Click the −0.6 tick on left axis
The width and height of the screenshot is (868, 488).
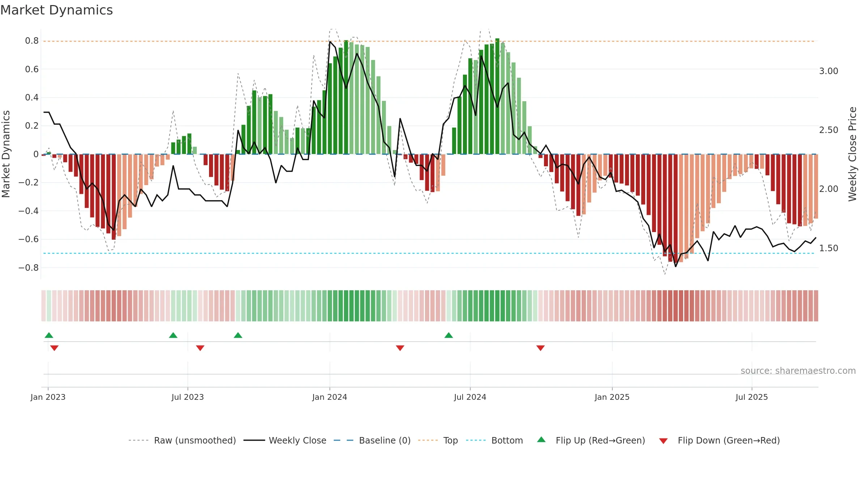(x=29, y=239)
